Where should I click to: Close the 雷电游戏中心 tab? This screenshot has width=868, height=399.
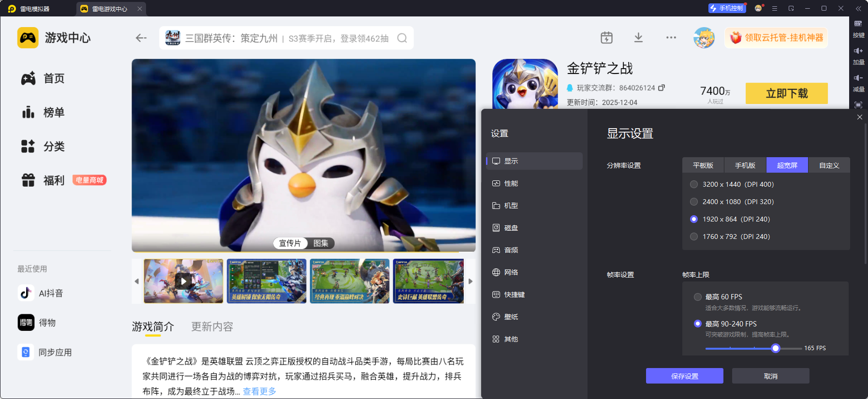(140, 9)
